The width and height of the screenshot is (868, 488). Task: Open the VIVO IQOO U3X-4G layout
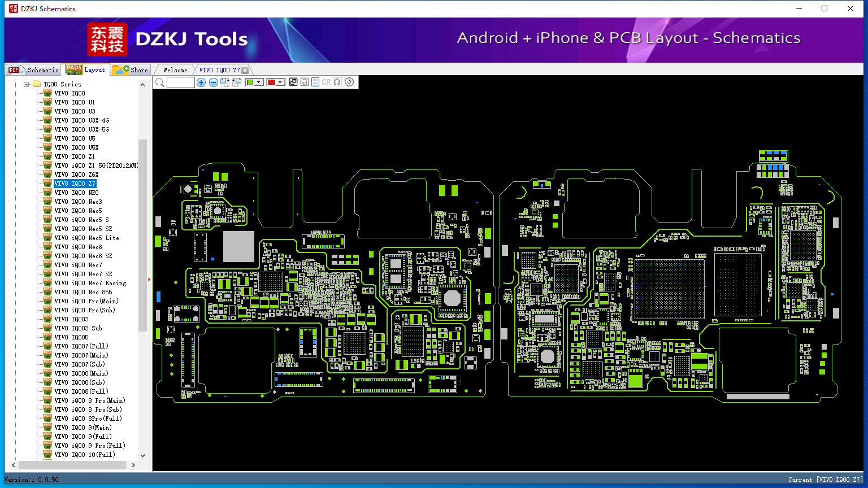[x=82, y=120]
